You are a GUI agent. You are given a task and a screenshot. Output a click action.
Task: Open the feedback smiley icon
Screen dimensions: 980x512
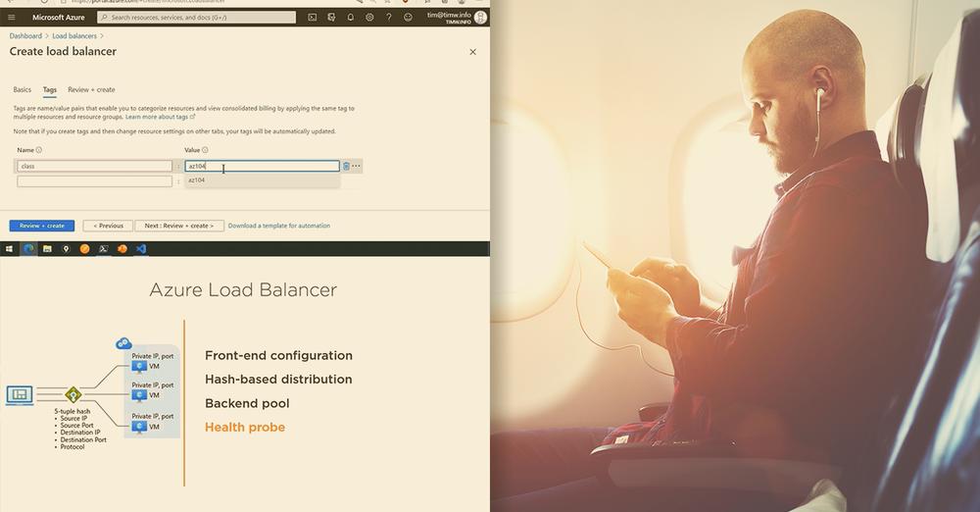[x=408, y=18]
